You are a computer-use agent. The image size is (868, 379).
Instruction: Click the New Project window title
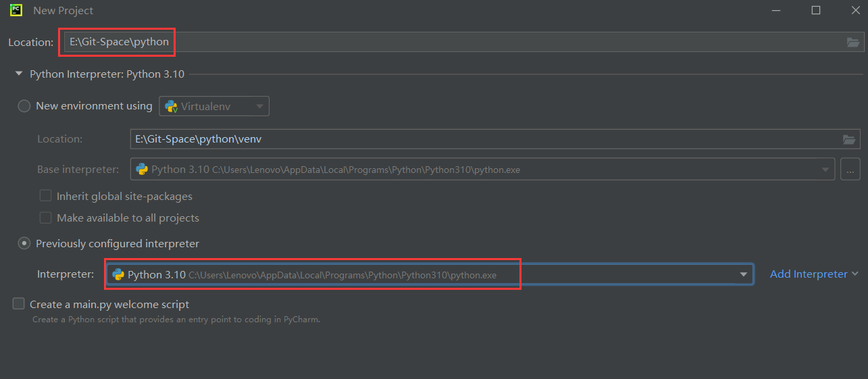[x=63, y=11]
